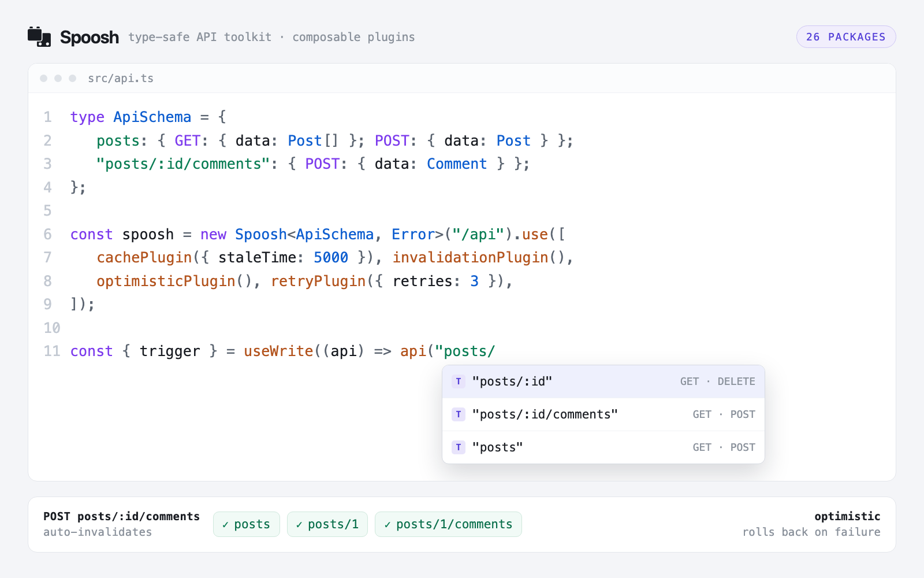Click the posts/1/comments invalidation chip
This screenshot has width=924, height=578.
(448, 524)
